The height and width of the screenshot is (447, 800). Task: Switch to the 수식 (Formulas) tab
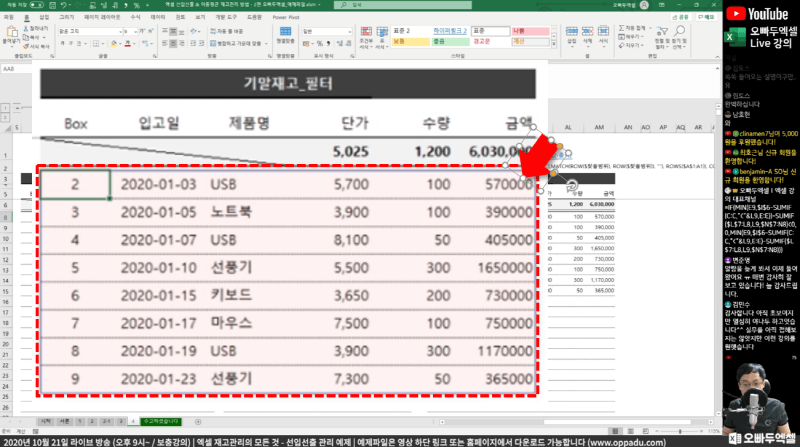pos(135,17)
